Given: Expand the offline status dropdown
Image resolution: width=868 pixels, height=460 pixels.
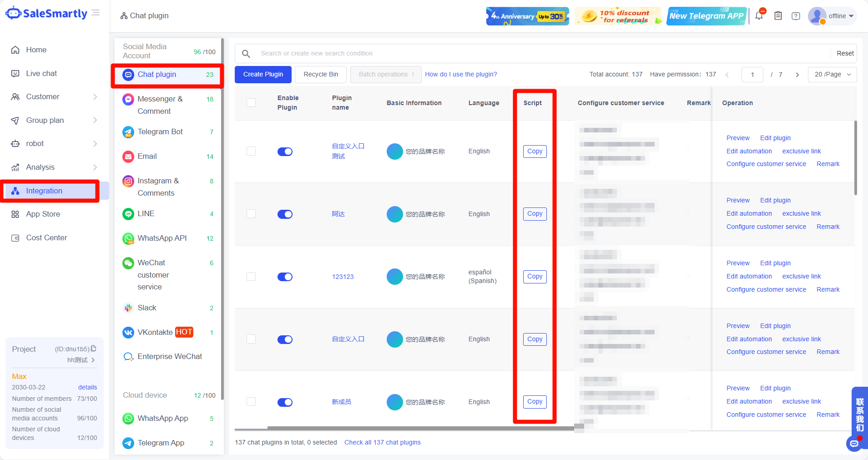Looking at the screenshot, I should click(837, 16).
